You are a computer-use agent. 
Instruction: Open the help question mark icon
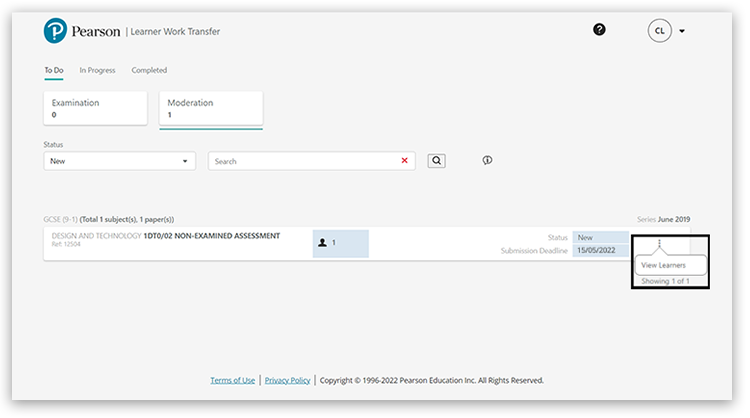point(599,30)
